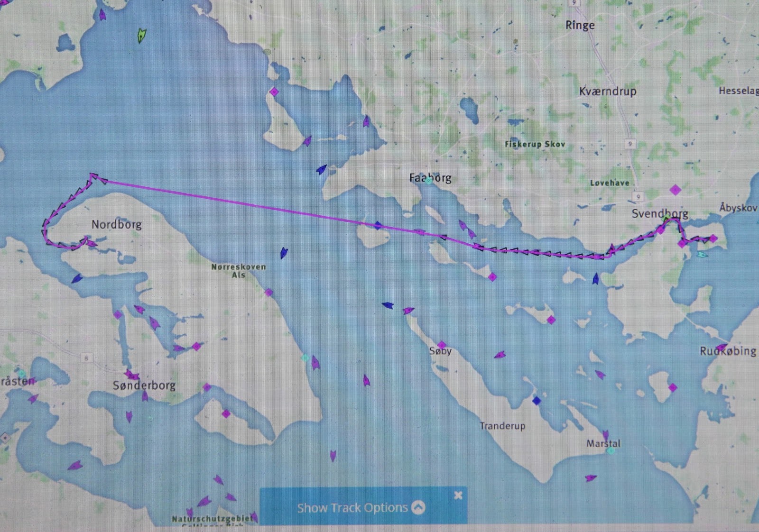Select the track start arrow north of Nordborg
Image resolution: width=759 pixels, height=532 pixels.
(x=94, y=177)
